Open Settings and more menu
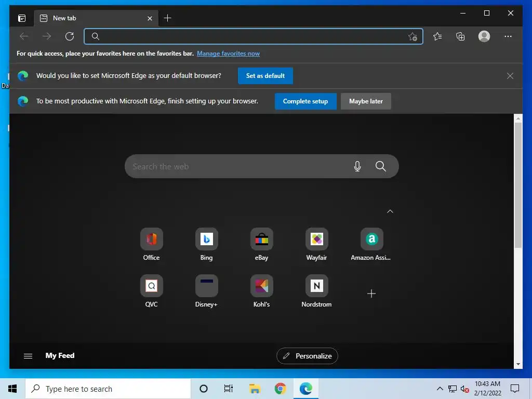Viewport: 532px width, 399px height. [x=508, y=36]
